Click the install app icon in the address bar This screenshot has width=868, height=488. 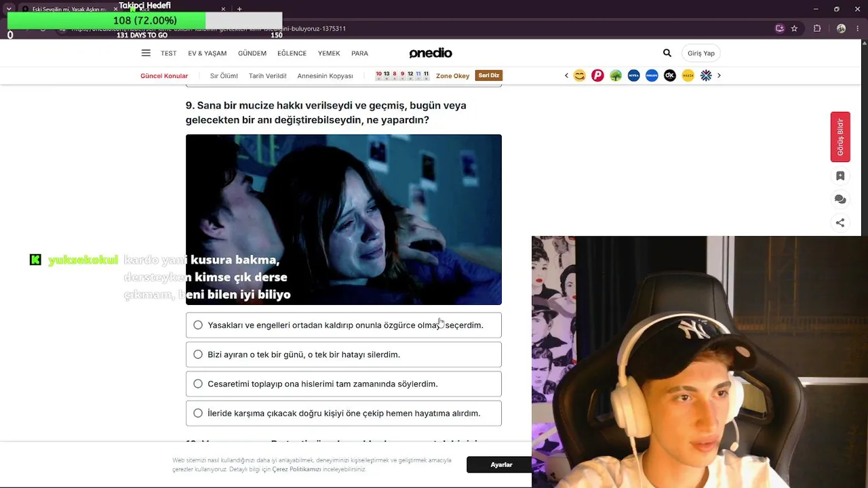pyautogui.click(x=780, y=28)
